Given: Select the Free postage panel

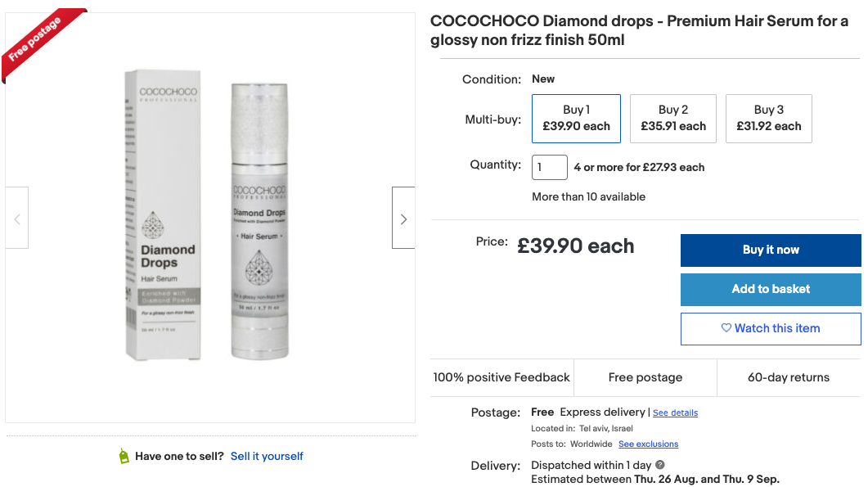Looking at the screenshot, I should (x=645, y=377).
